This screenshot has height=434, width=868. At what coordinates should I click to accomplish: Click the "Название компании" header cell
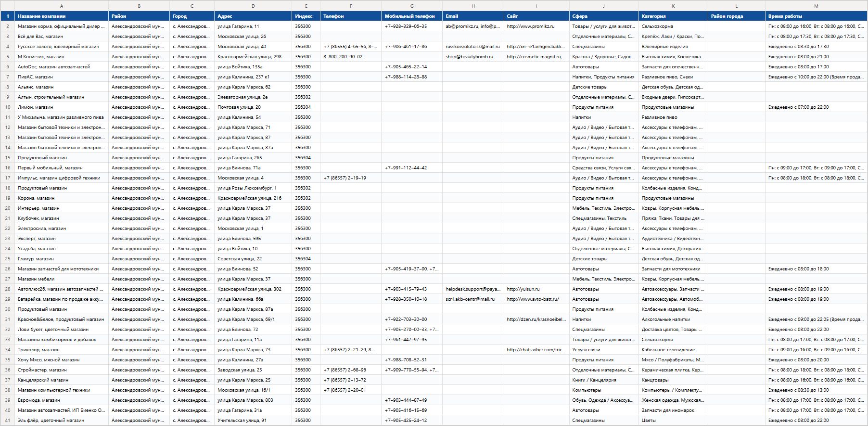[x=62, y=16]
